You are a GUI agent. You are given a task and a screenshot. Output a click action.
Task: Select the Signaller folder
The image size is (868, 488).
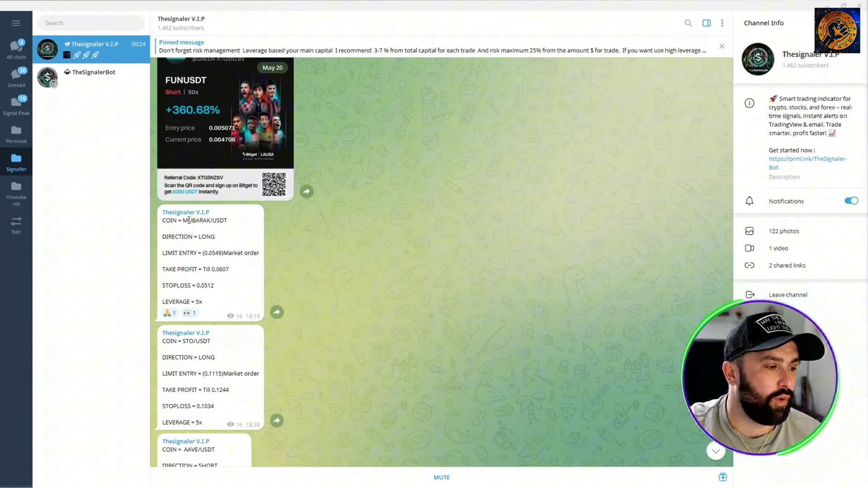[16, 163]
